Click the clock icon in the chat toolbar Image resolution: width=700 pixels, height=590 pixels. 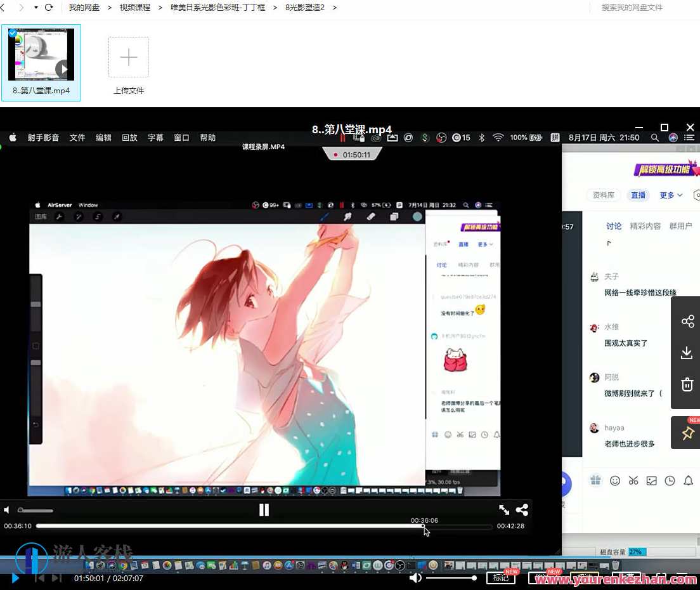pyautogui.click(x=670, y=480)
